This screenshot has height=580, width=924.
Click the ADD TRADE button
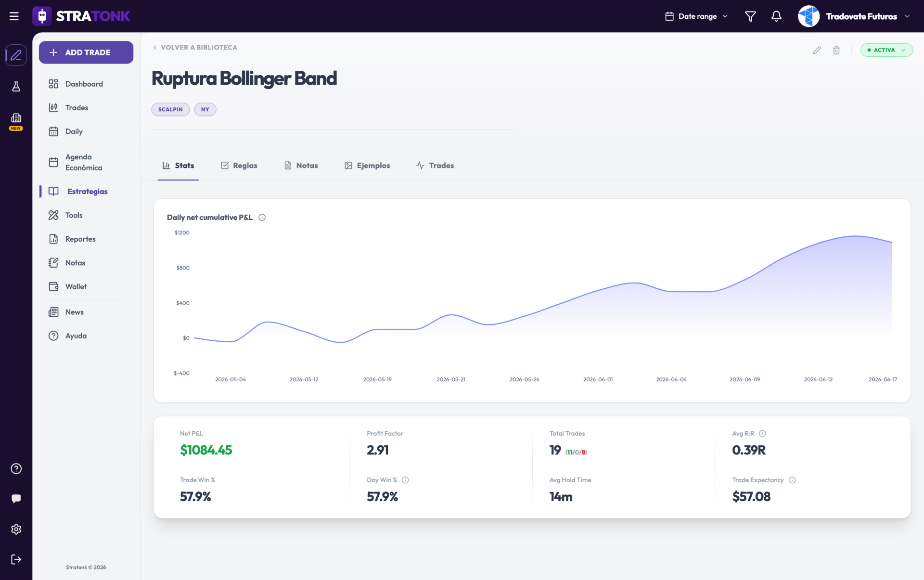tap(86, 52)
